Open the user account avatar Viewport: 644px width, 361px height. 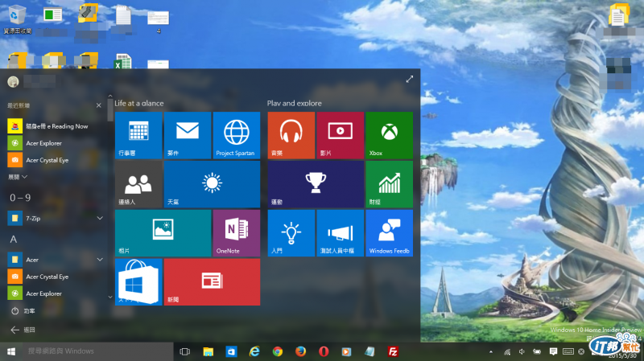tap(13, 82)
